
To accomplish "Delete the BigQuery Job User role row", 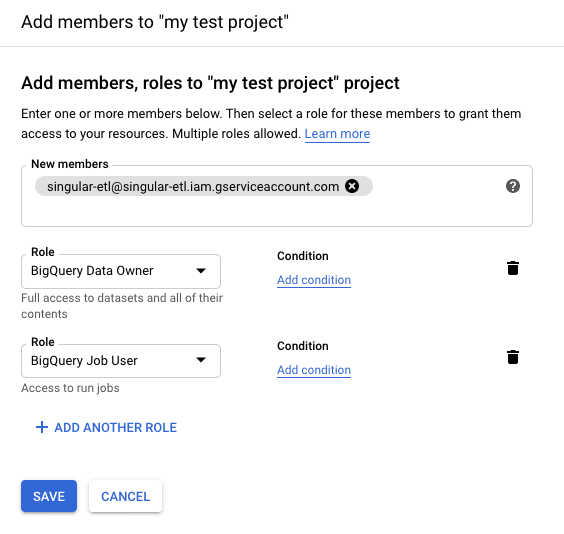I will coord(513,357).
